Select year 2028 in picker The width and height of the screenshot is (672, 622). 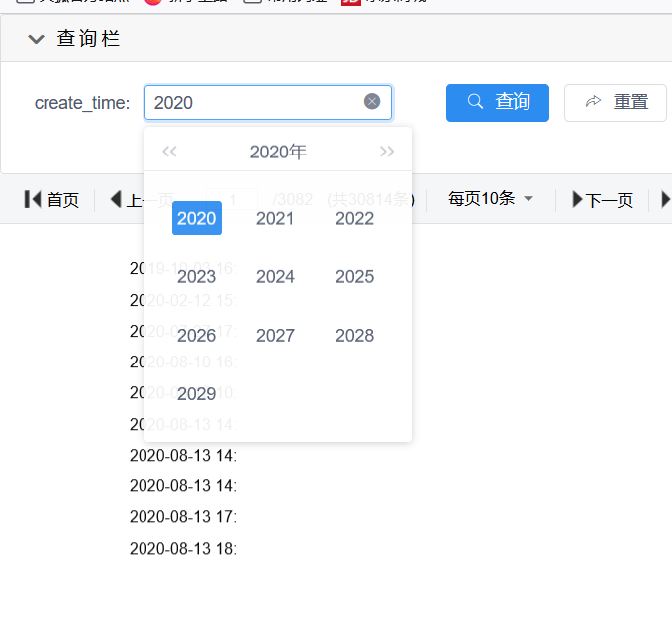[354, 335]
